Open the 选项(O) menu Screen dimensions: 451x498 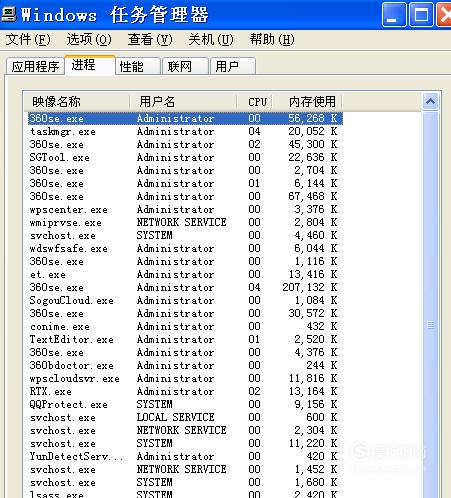[89, 40]
